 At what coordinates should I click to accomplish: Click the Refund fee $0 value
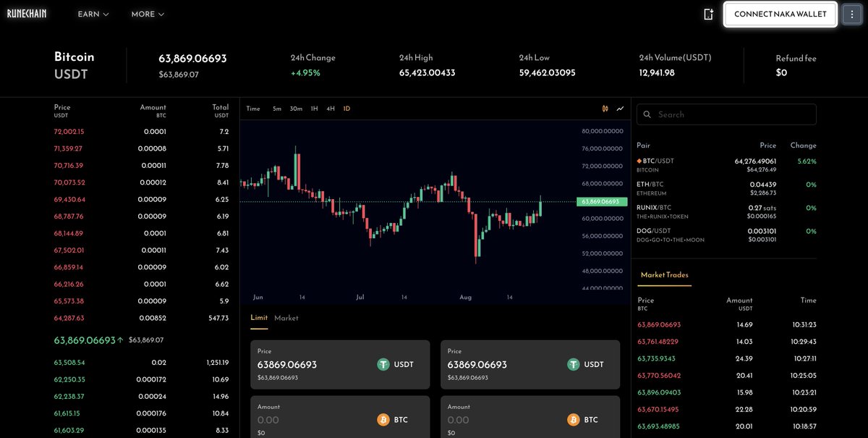click(781, 73)
